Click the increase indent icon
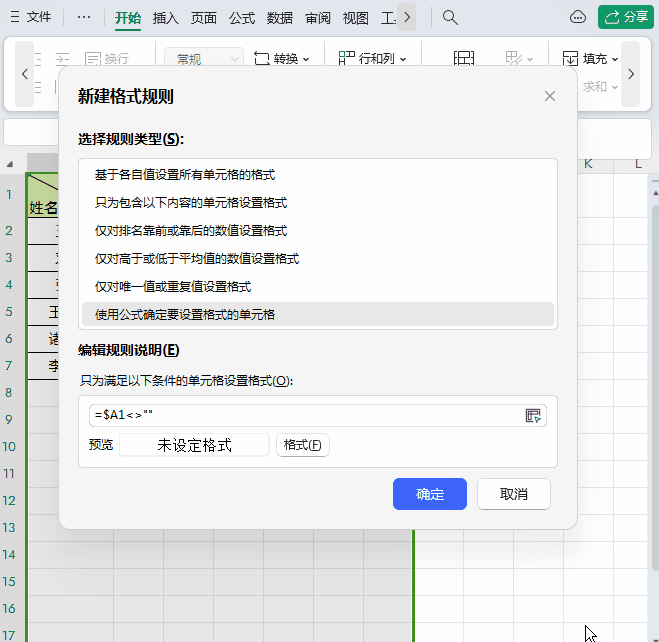The width and height of the screenshot is (659, 642). click(63, 58)
